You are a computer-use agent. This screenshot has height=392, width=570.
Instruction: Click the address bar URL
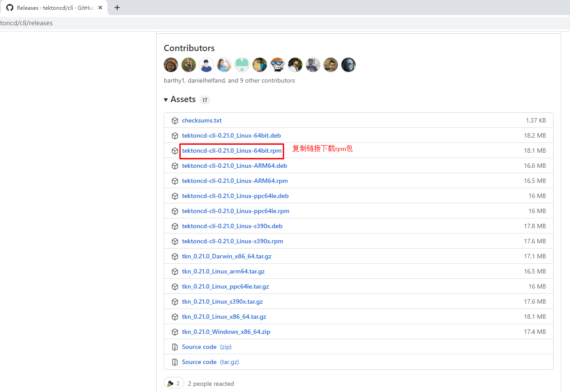pyautogui.click(x=26, y=23)
